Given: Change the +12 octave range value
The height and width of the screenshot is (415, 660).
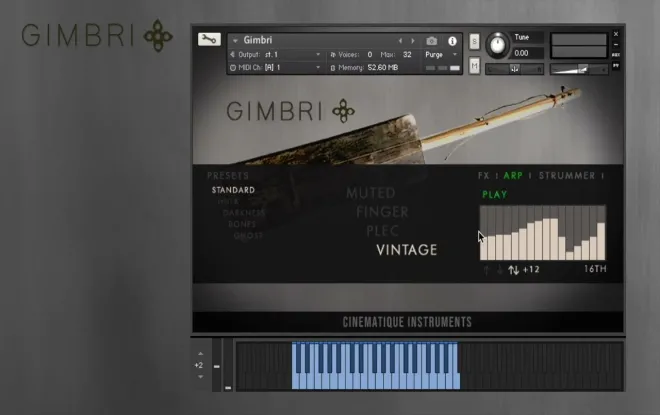Looking at the screenshot, I should coord(531,269).
